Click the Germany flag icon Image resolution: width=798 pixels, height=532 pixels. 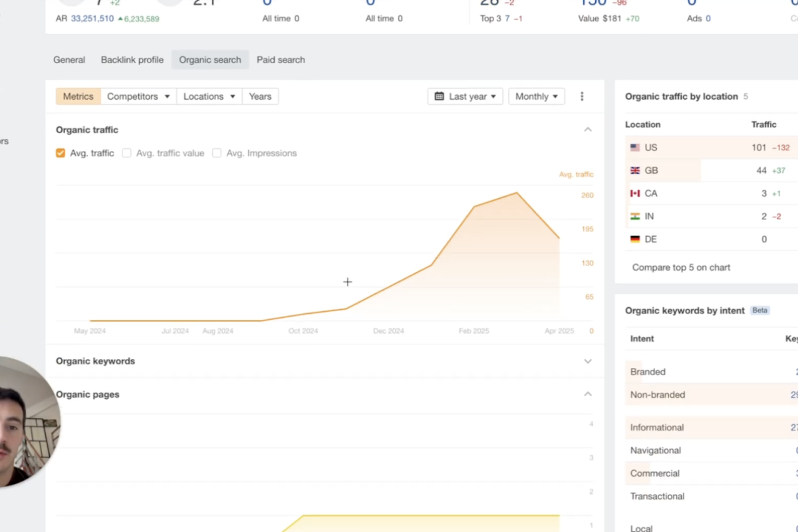pyautogui.click(x=635, y=239)
